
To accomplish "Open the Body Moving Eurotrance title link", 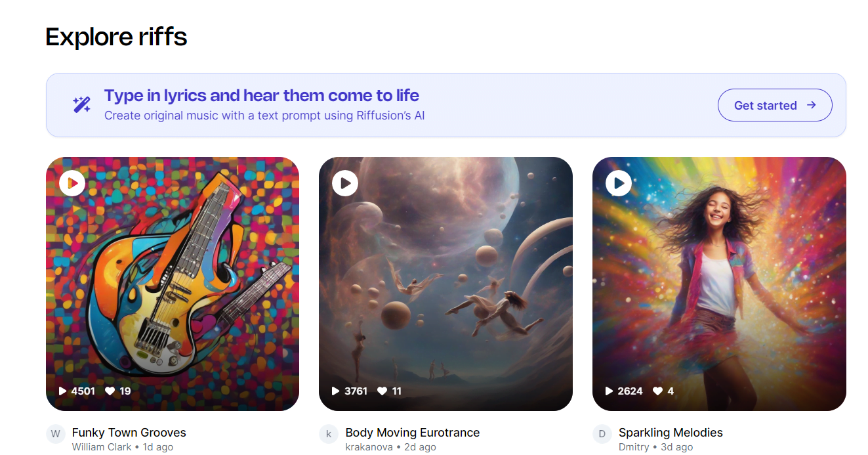I will [412, 433].
